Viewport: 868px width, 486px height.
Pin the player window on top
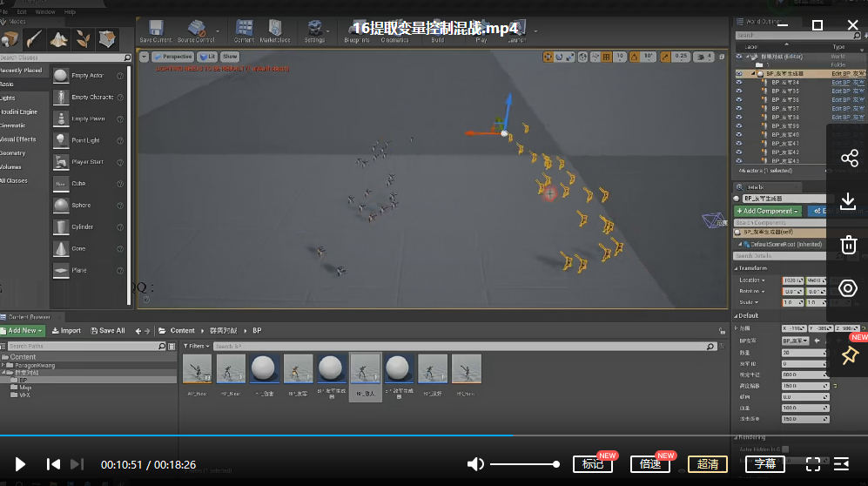pyautogui.click(x=849, y=355)
